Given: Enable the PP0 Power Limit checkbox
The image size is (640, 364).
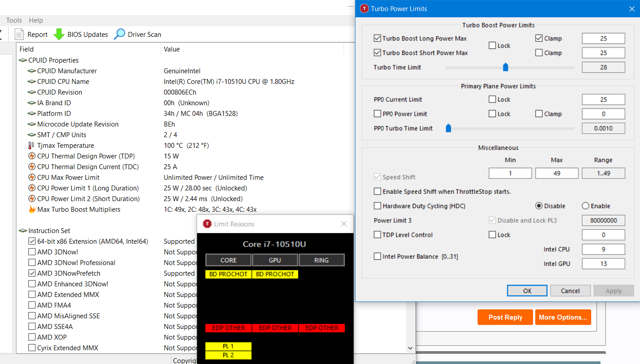Looking at the screenshot, I should tap(378, 114).
